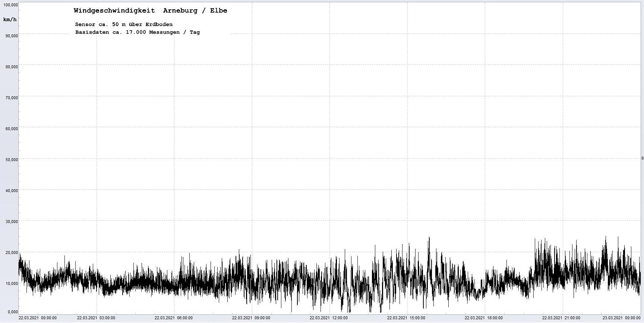Click the 22.03.2021 21:00:00 time label
The width and height of the screenshot is (644, 323).
tap(561, 318)
